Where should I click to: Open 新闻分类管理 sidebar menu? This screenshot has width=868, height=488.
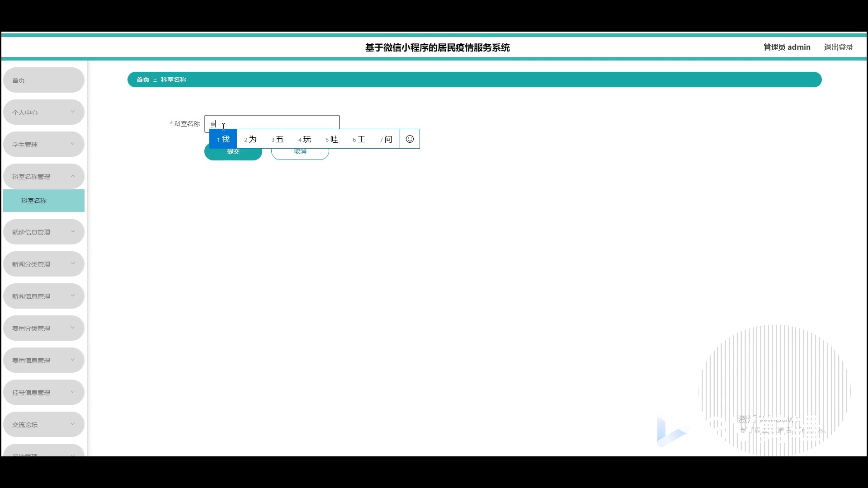point(44,264)
